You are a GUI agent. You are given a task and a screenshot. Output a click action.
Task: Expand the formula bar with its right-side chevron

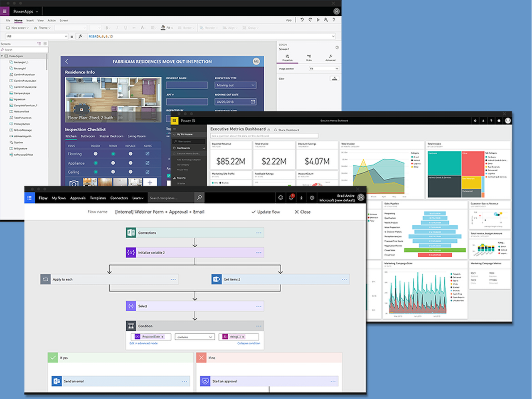333,36
